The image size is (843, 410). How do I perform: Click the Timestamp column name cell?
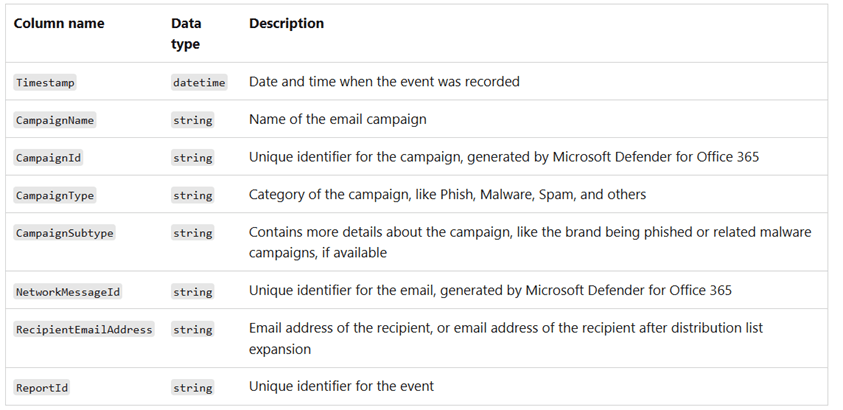(45, 83)
